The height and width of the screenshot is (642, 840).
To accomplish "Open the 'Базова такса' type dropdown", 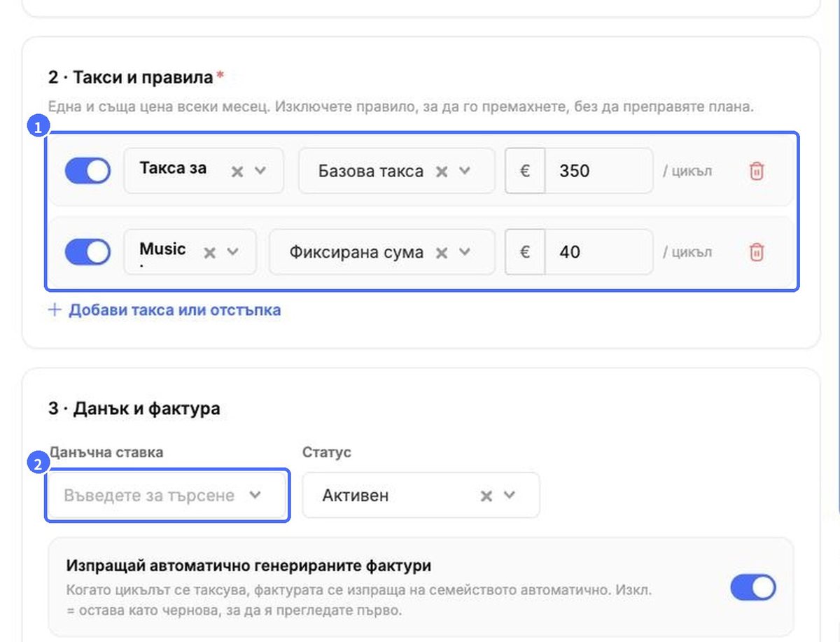I will (464, 171).
